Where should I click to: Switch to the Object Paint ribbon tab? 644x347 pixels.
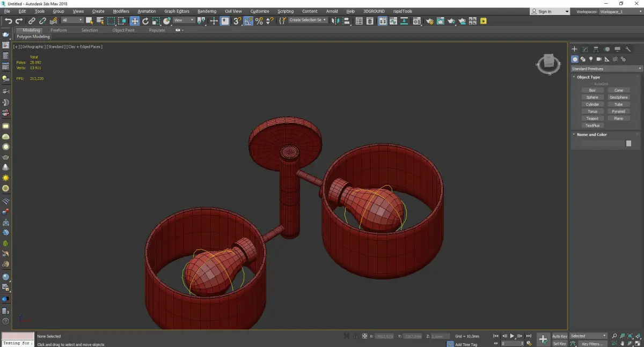pyautogui.click(x=123, y=30)
